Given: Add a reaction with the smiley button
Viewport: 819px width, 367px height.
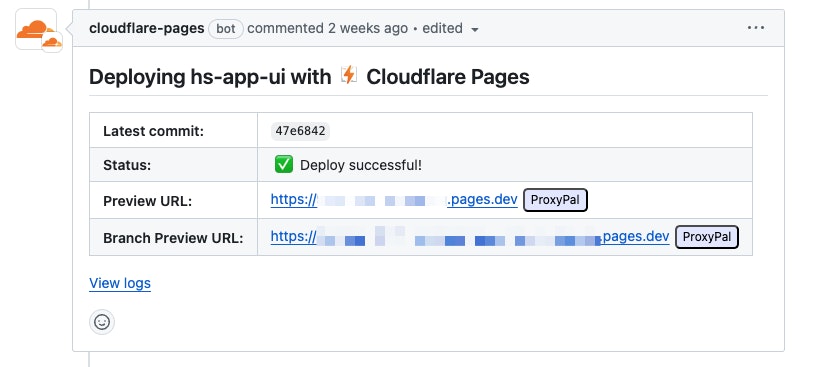Looking at the screenshot, I should [x=102, y=322].
